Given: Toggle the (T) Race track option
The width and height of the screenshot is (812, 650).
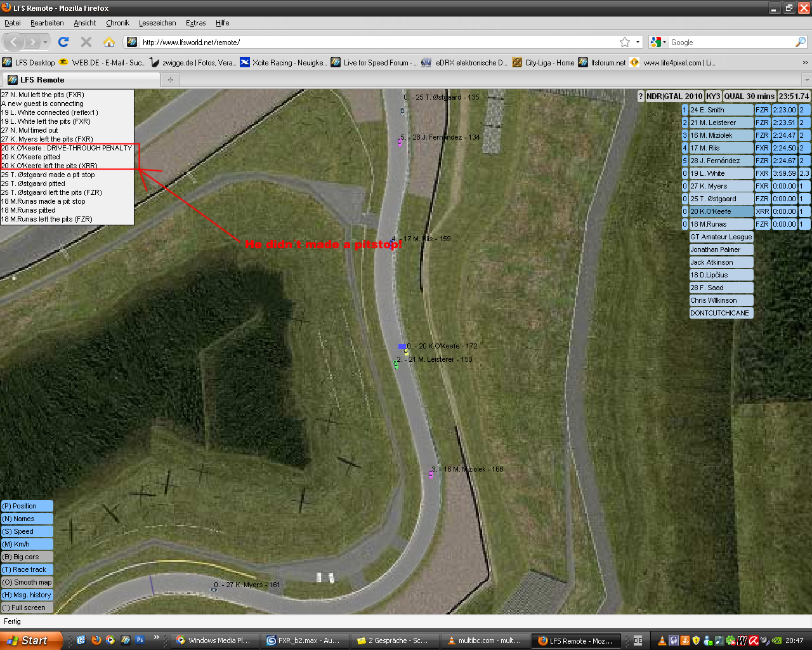Looking at the screenshot, I should pos(27,569).
